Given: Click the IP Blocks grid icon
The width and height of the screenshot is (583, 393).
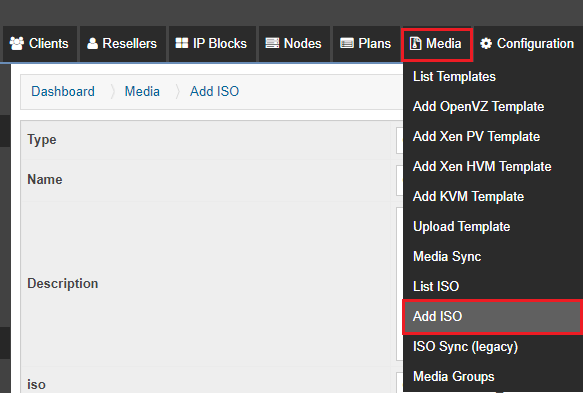Looking at the screenshot, I should coord(182,43).
